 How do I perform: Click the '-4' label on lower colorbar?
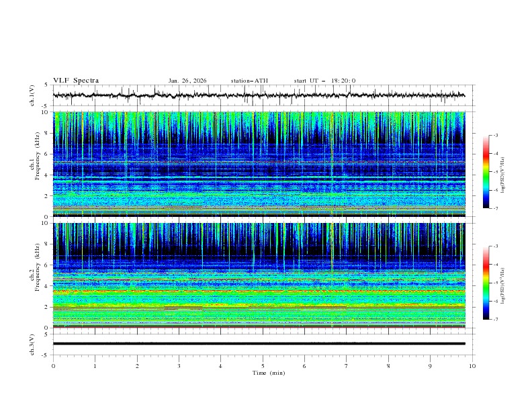click(496, 265)
